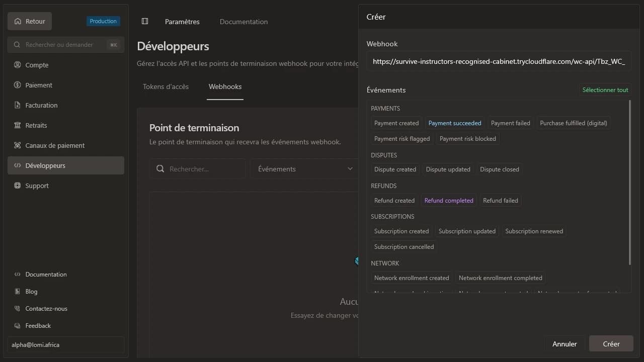Click the Feedback flag icon
Screen dimensions: 644x362
tap(18, 326)
